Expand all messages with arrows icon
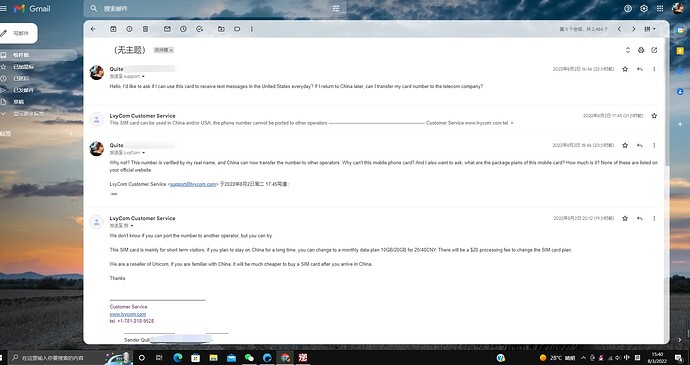This screenshot has height=365, width=690. (628, 50)
